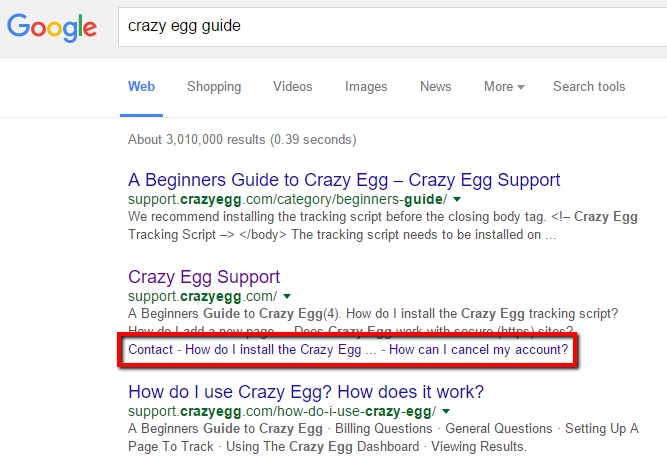Open How can I cancel my account sitelink
This screenshot has height=468, width=667.
[x=479, y=349]
